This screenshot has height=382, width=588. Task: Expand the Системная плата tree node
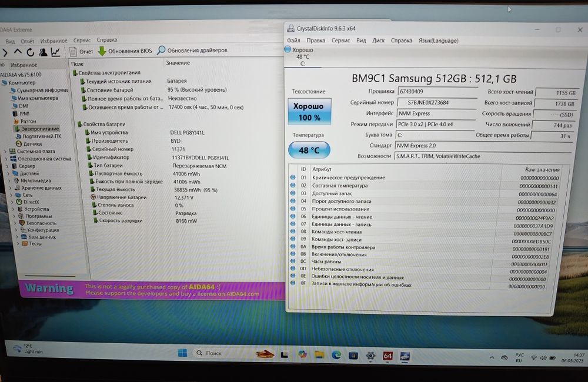(x=5, y=152)
